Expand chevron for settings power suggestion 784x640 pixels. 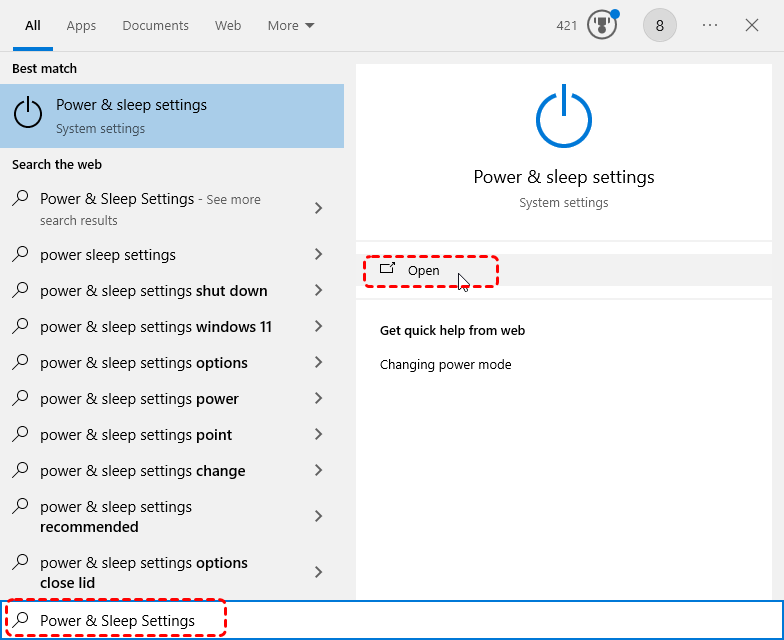tap(318, 398)
